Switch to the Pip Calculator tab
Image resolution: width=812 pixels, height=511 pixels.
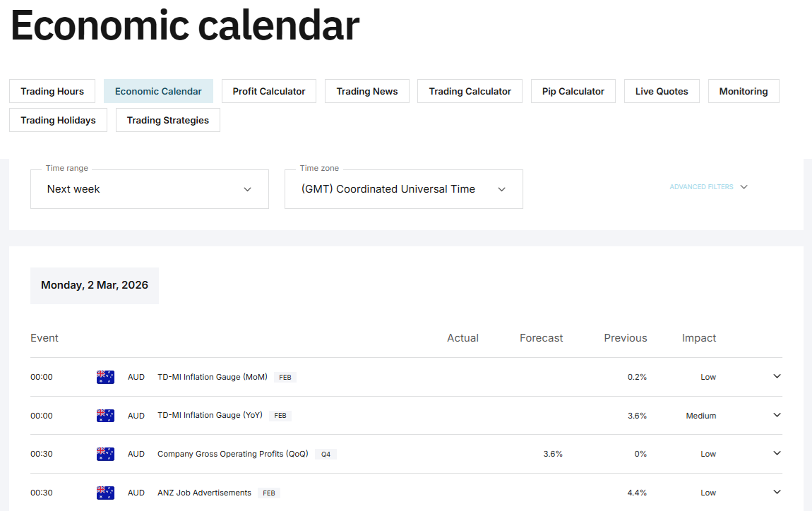tap(573, 91)
